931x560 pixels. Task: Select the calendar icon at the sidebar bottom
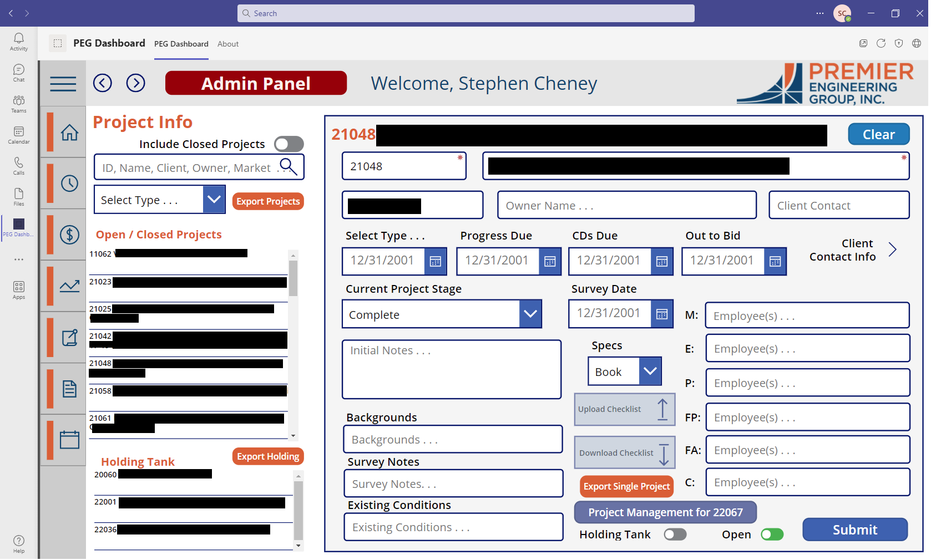click(70, 439)
